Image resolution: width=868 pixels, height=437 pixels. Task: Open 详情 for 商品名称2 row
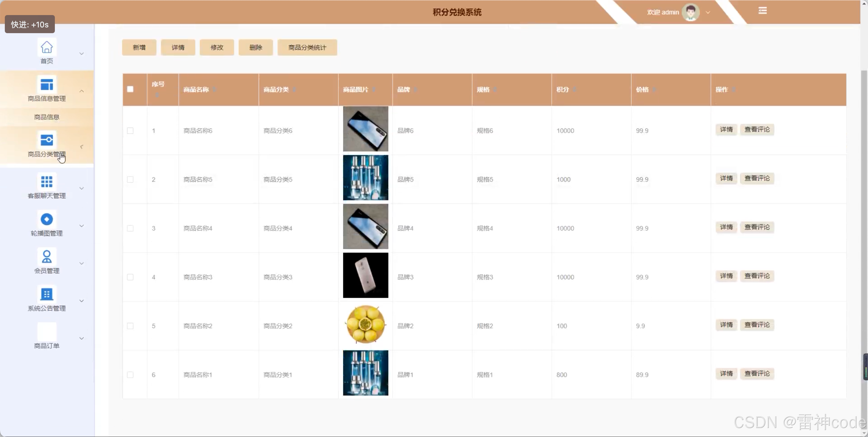726,325
